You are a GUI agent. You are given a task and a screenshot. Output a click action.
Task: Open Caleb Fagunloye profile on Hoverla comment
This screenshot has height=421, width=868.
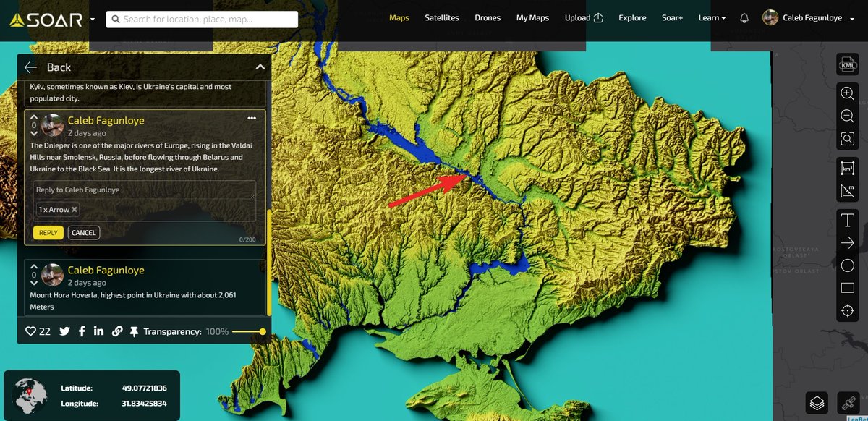point(106,271)
